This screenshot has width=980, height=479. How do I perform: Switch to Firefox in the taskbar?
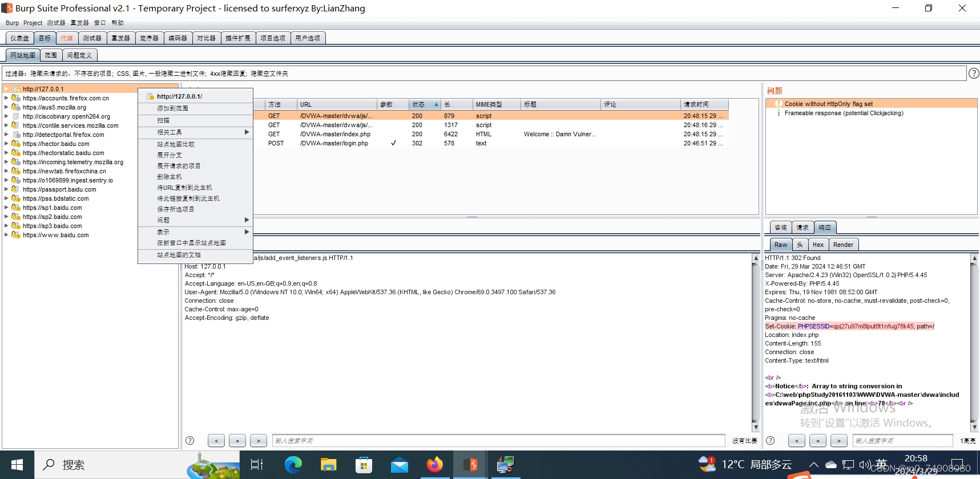point(435,465)
